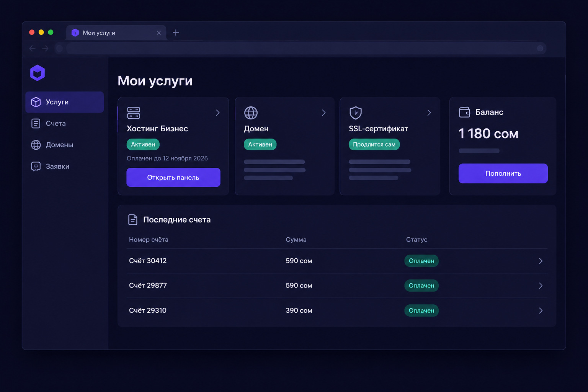
Task: Click the 390 сом amount
Action: pos(299,310)
